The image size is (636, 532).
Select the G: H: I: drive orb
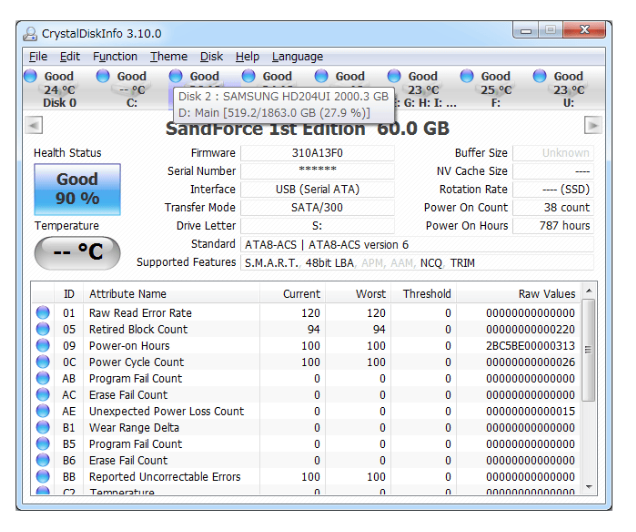coord(394,76)
